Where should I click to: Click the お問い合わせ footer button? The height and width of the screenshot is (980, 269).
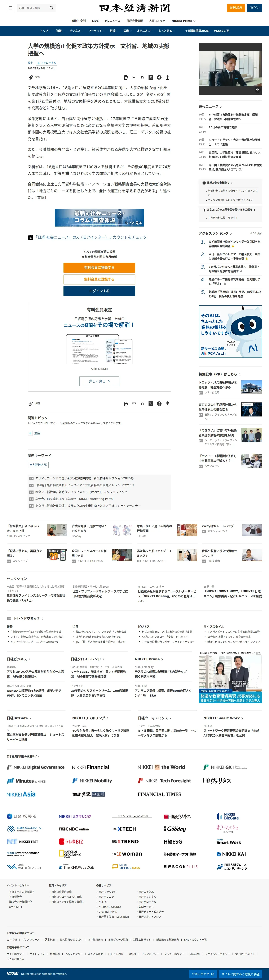click(203, 974)
